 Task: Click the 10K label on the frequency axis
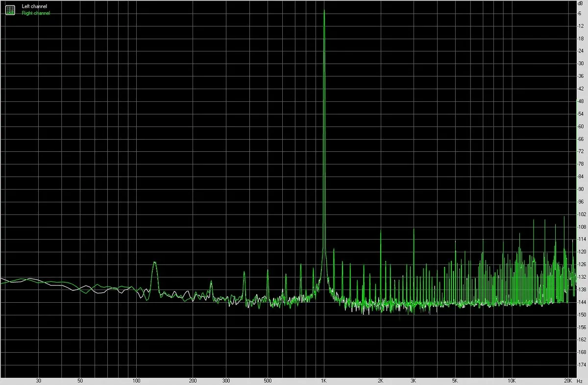pyautogui.click(x=512, y=381)
